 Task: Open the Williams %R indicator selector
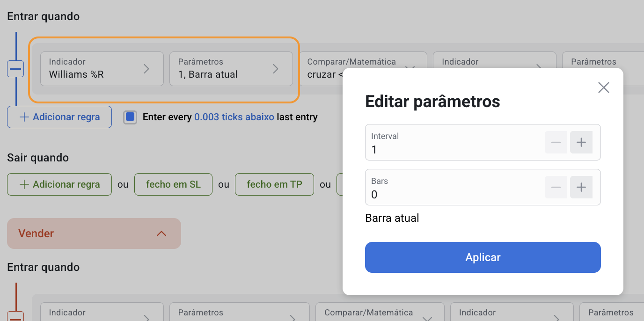(x=102, y=69)
